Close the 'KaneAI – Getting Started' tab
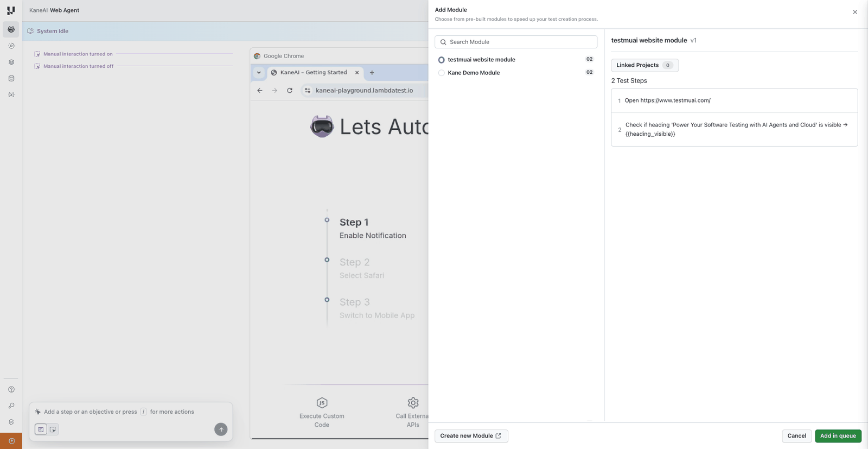This screenshot has height=449, width=868. coord(357,72)
